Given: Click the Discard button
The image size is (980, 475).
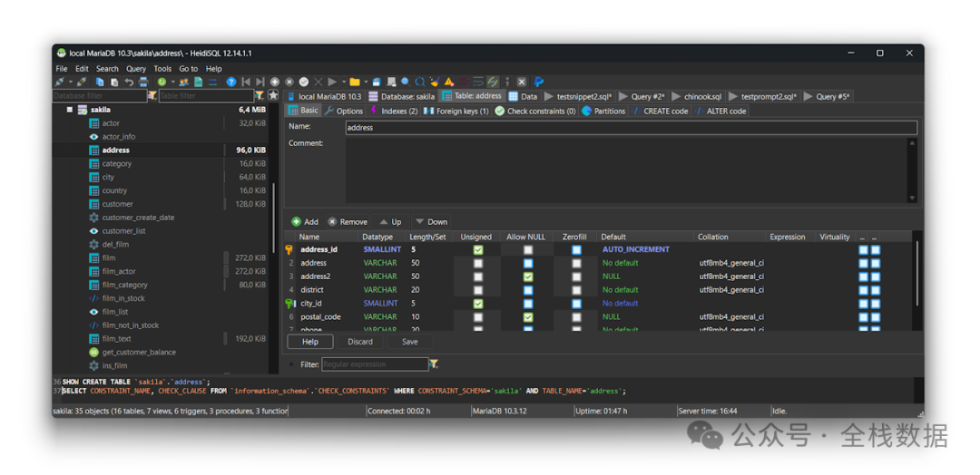Looking at the screenshot, I should point(360,342).
